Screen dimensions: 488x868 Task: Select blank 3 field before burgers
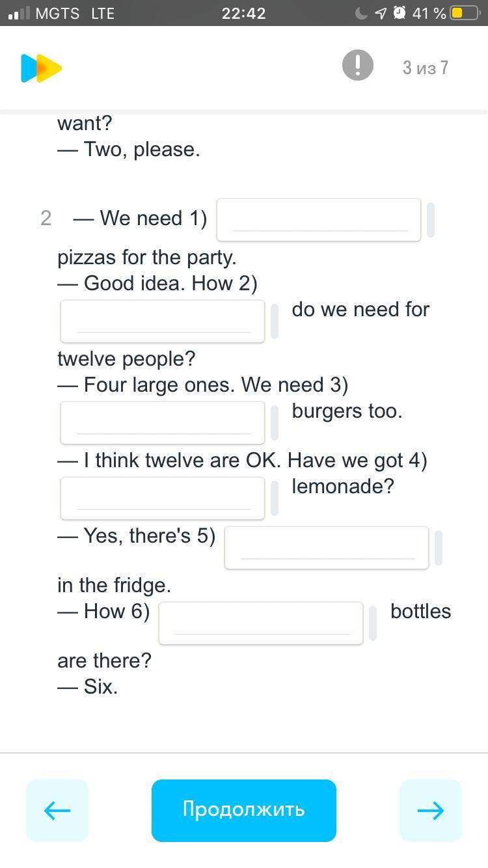(x=163, y=423)
